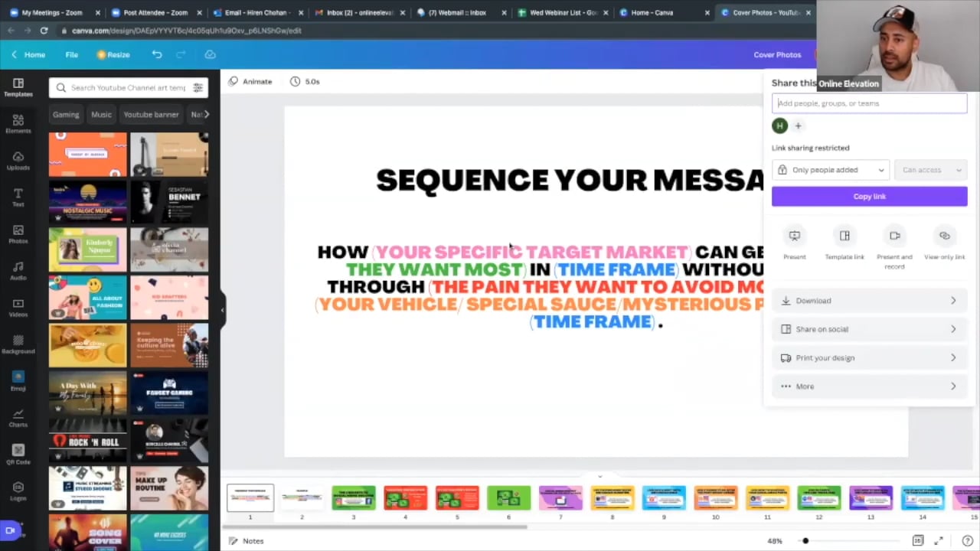Expand Share on social option

click(869, 329)
